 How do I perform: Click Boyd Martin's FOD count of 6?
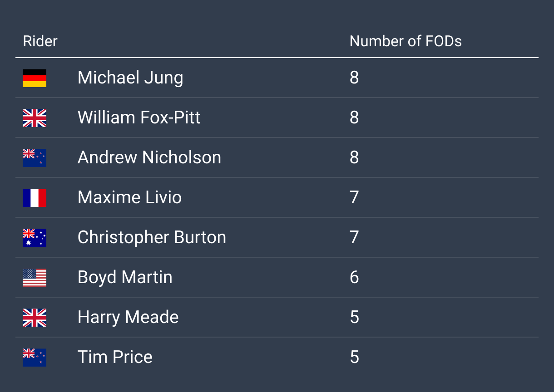tap(354, 278)
